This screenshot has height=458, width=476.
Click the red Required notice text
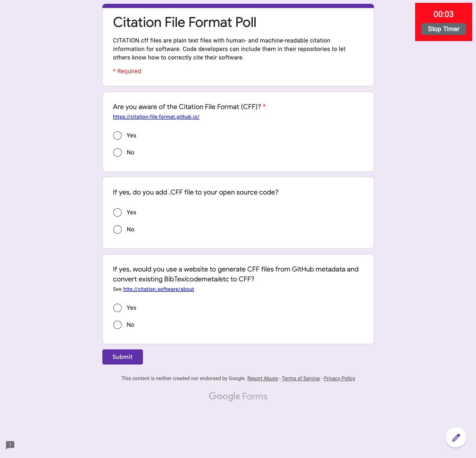126,71
